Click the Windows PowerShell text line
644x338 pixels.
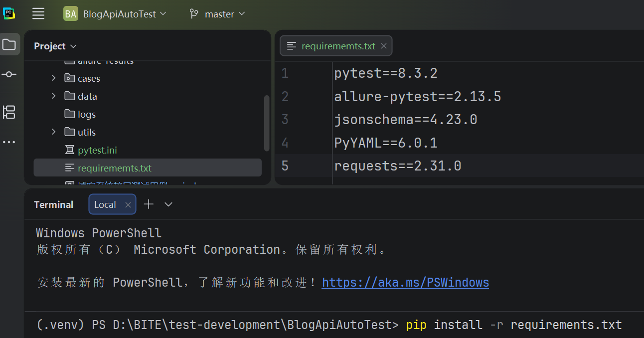(x=99, y=233)
